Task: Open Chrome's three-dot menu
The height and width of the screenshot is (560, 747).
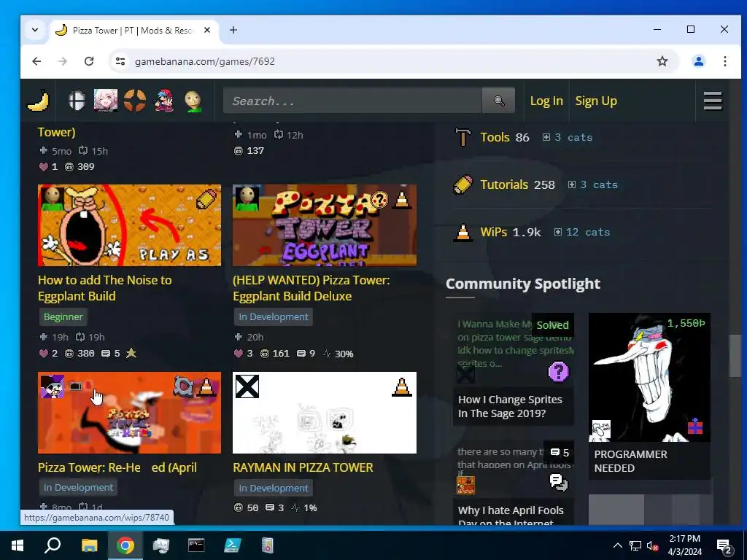Action: 724,61
